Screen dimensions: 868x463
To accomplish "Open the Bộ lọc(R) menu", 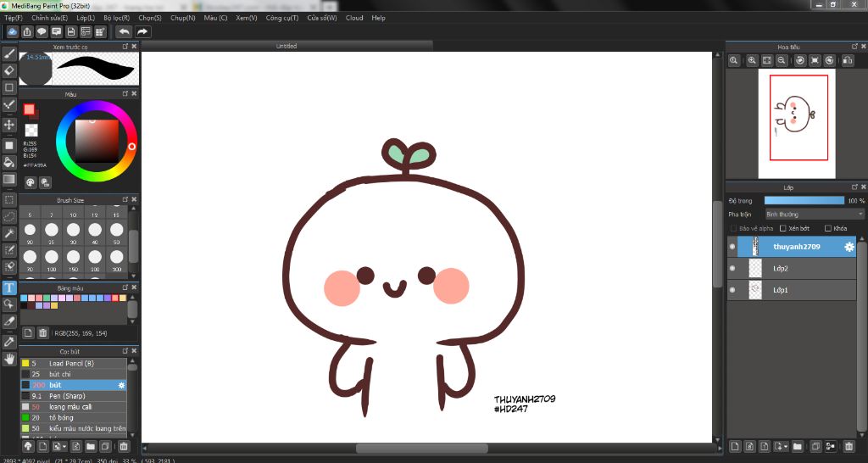I will click(117, 18).
